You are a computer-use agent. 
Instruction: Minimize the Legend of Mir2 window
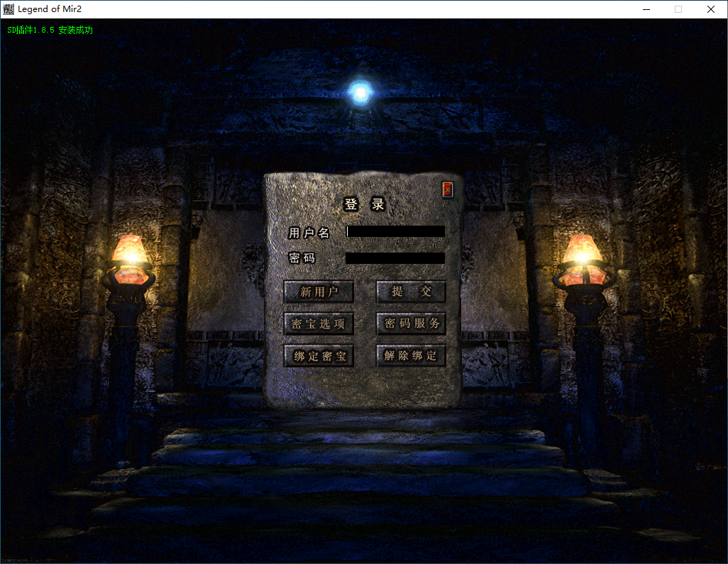[x=646, y=9]
